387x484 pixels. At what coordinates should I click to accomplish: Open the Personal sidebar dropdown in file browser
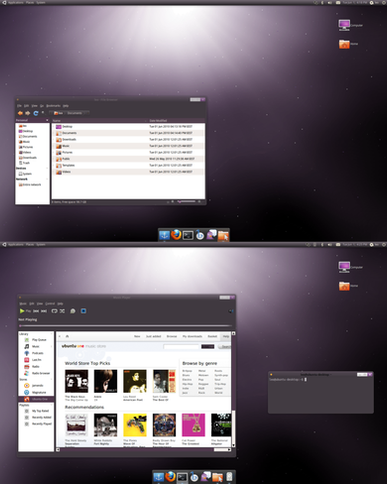coord(47,120)
